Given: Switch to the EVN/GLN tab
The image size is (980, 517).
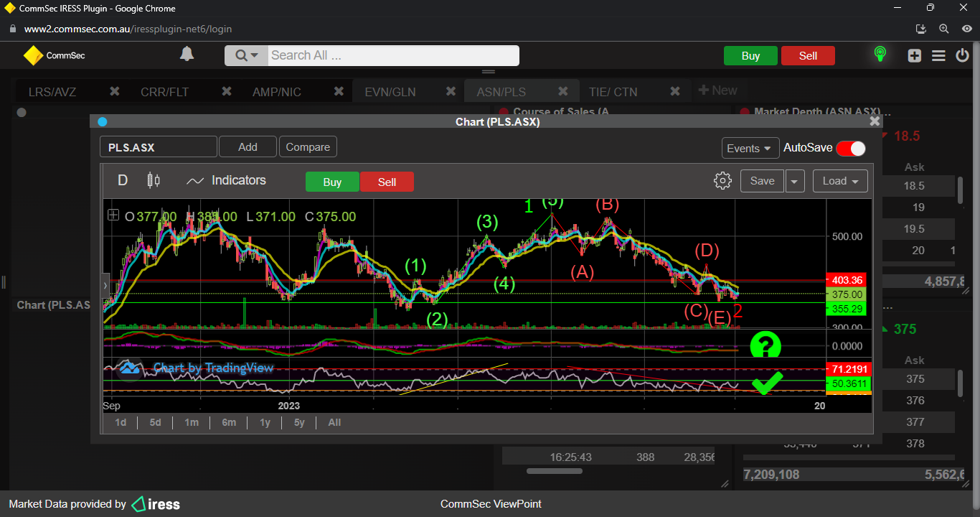Looking at the screenshot, I should 390,92.
